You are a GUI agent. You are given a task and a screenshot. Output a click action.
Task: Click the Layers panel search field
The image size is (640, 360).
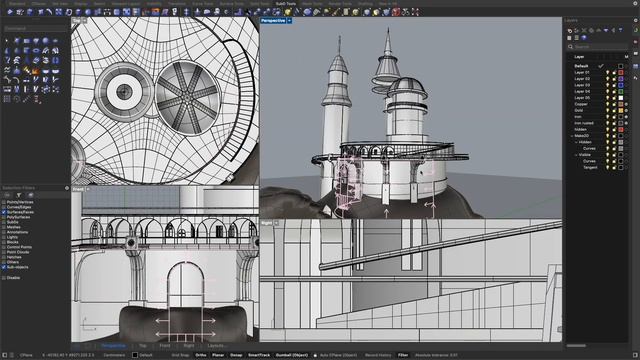pyautogui.click(x=598, y=47)
